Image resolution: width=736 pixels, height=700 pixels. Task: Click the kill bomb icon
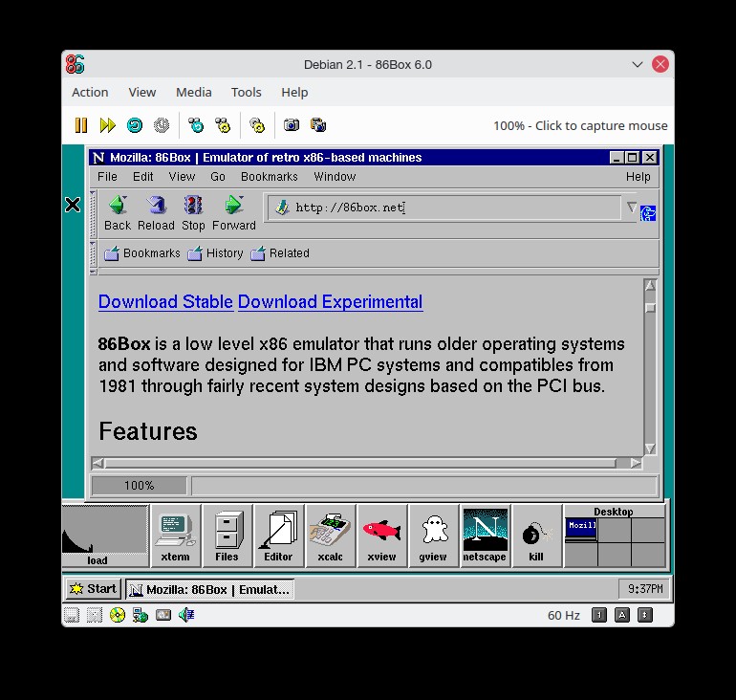click(536, 536)
